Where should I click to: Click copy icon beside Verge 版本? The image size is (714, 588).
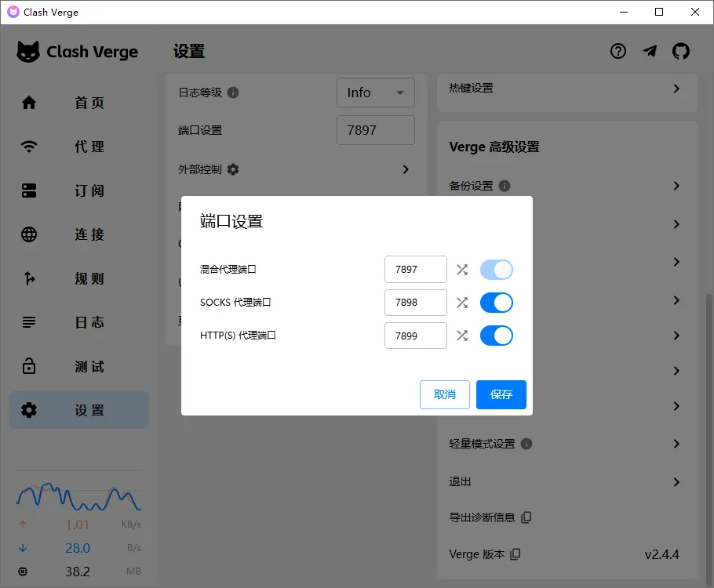[515, 554]
